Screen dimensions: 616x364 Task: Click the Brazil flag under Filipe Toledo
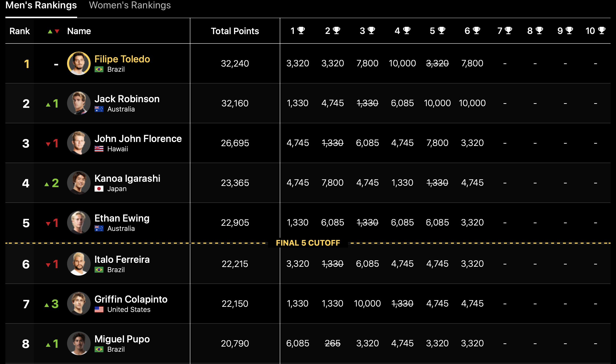pos(99,70)
